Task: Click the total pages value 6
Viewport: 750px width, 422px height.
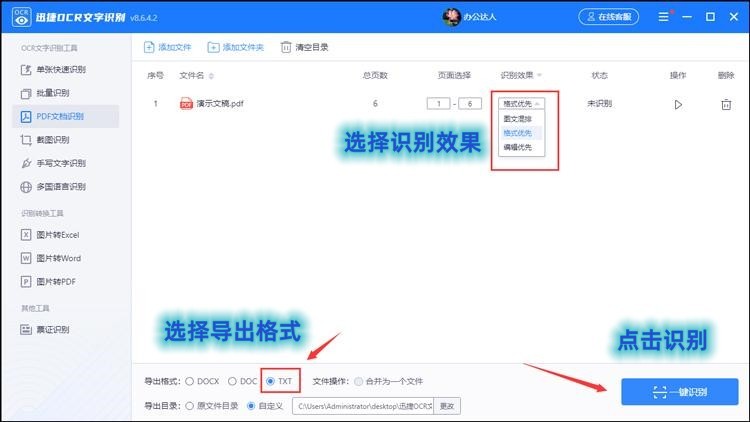Action: pyautogui.click(x=375, y=103)
